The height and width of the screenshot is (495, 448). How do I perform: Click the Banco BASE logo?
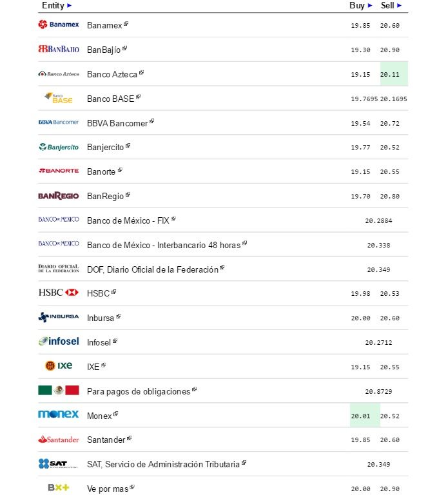(59, 99)
